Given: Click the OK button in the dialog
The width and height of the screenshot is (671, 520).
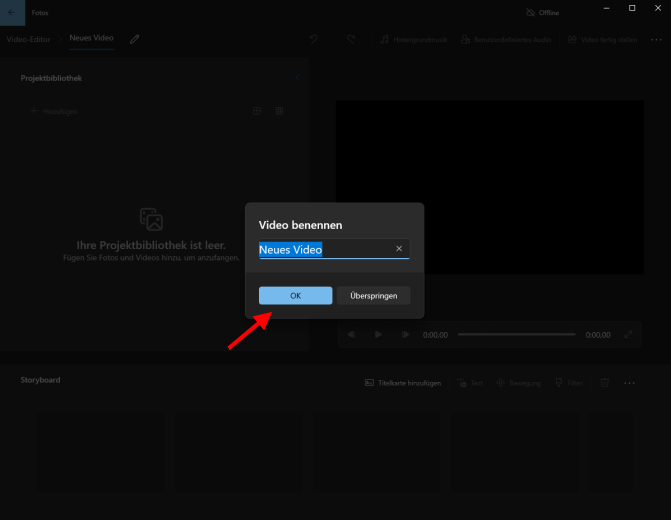Looking at the screenshot, I should 295,296.
